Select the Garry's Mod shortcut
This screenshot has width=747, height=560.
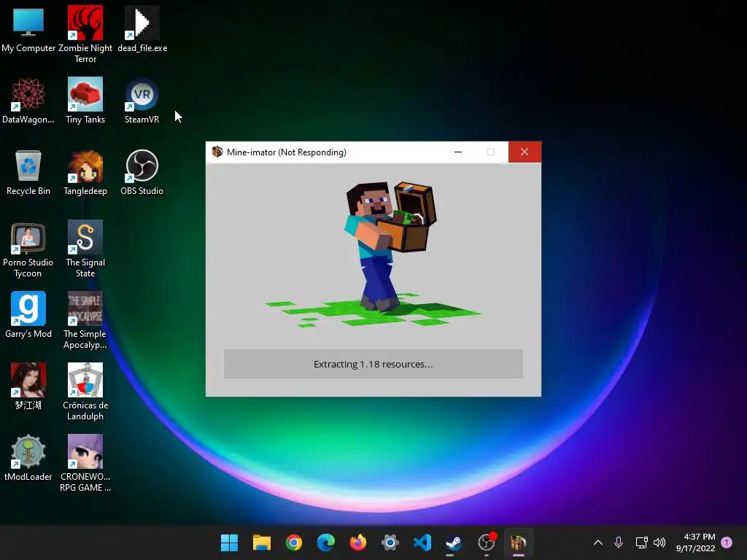coord(28,315)
